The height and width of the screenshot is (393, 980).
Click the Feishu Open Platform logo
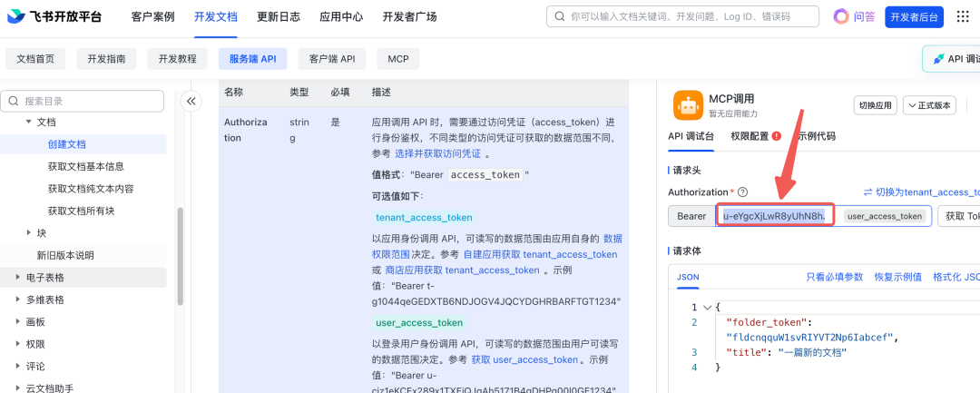[54, 17]
